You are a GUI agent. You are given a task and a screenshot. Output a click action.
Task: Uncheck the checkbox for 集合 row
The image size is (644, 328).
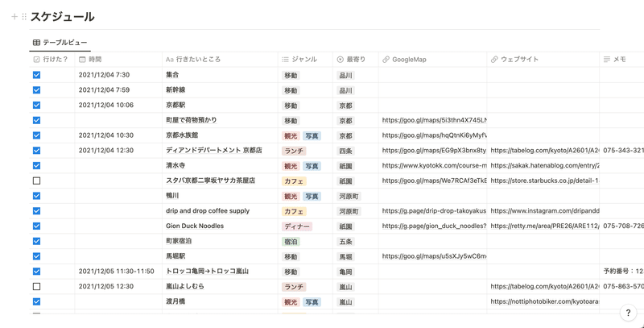36,75
